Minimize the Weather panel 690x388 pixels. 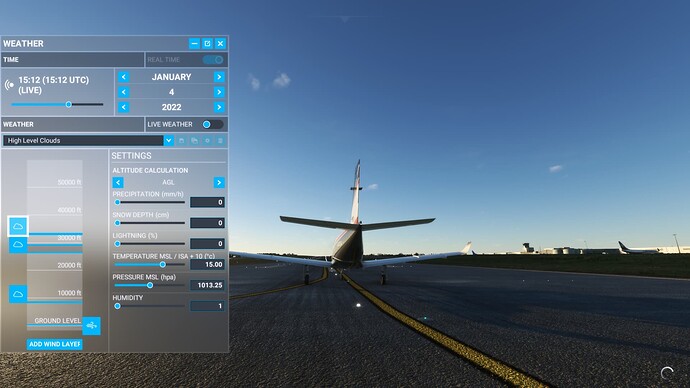point(194,44)
